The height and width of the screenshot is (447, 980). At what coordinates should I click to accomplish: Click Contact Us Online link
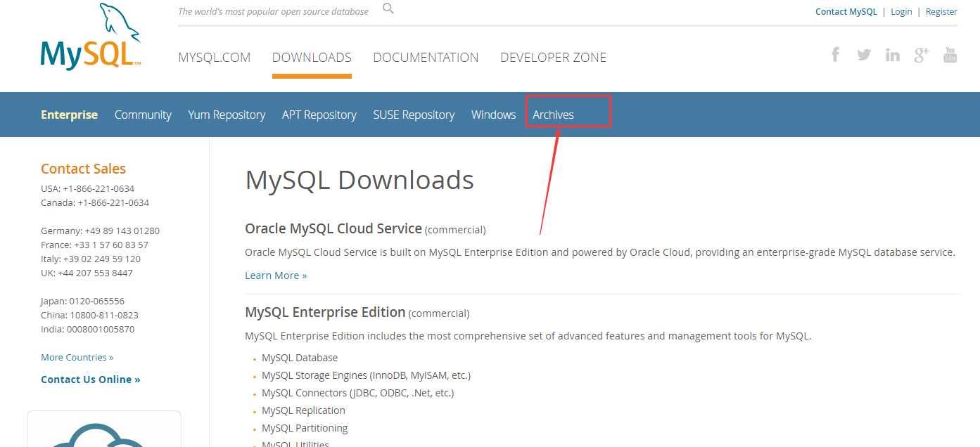[90, 380]
